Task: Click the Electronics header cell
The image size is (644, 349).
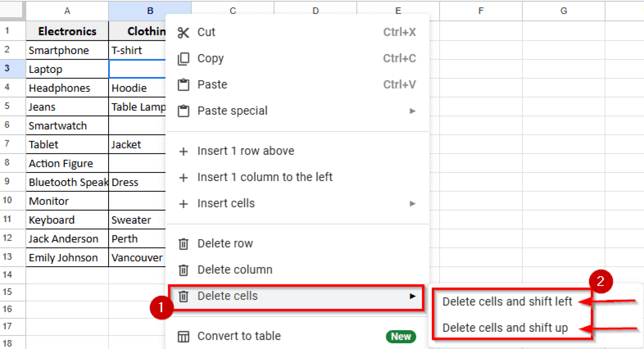Action: point(67,31)
